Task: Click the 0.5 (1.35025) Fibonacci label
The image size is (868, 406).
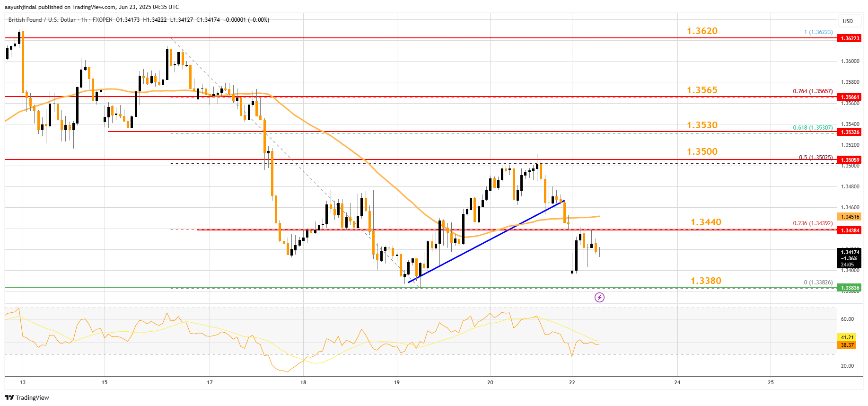Action: point(815,158)
